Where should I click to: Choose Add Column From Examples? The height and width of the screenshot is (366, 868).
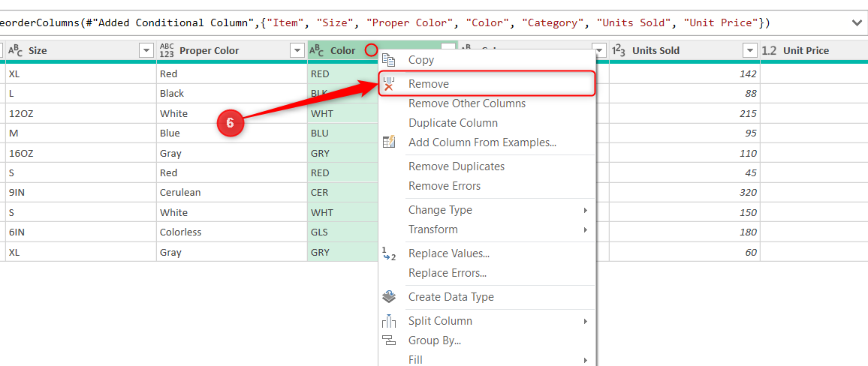tap(487, 142)
